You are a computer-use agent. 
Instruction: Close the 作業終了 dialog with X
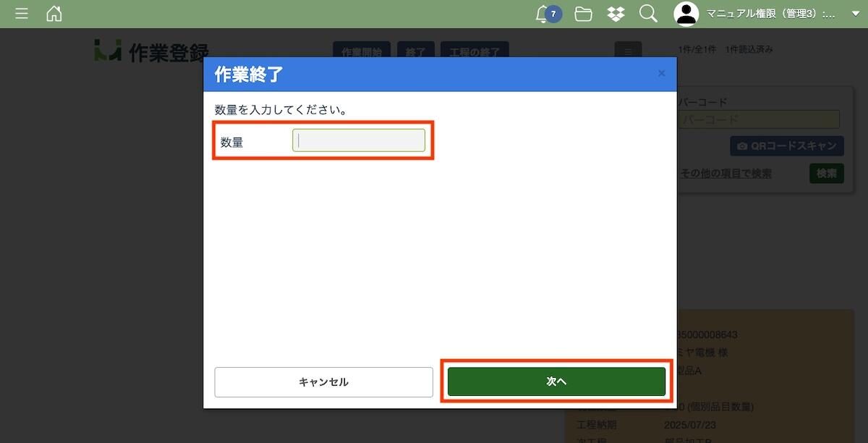click(661, 73)
